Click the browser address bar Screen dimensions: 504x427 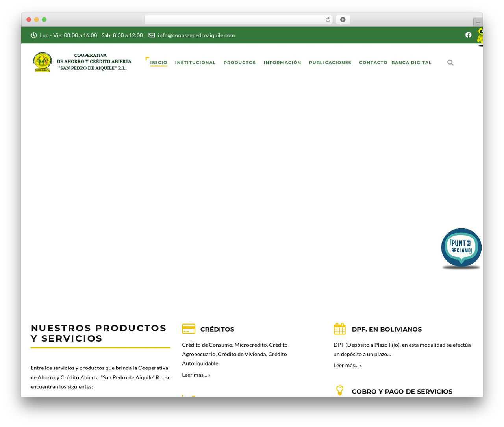(238, 20)
